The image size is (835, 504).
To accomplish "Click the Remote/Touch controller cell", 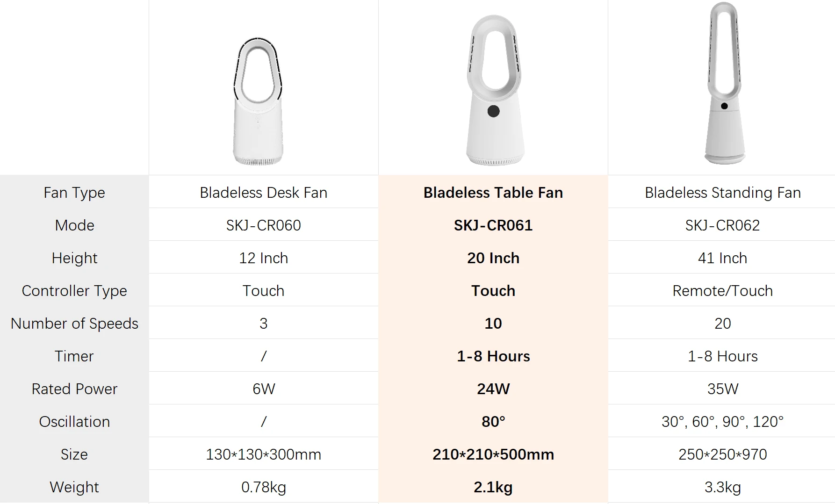I will pos(722,291).
